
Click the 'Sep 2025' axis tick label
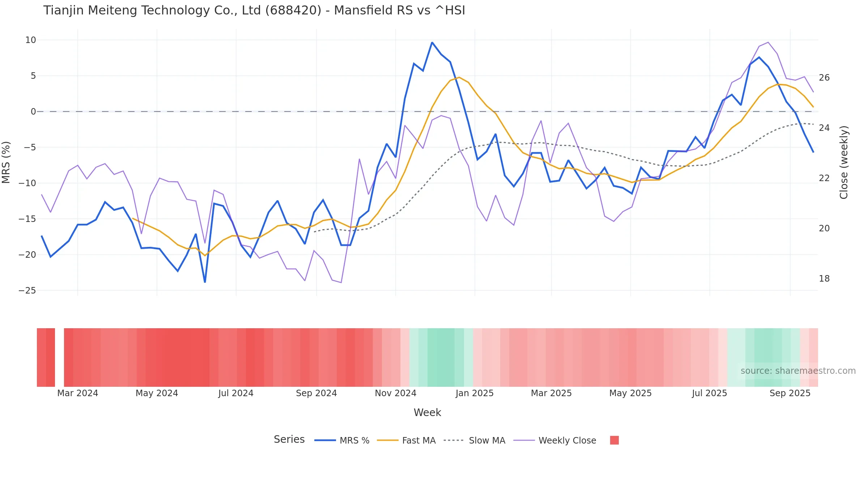(x=790, y=393)
